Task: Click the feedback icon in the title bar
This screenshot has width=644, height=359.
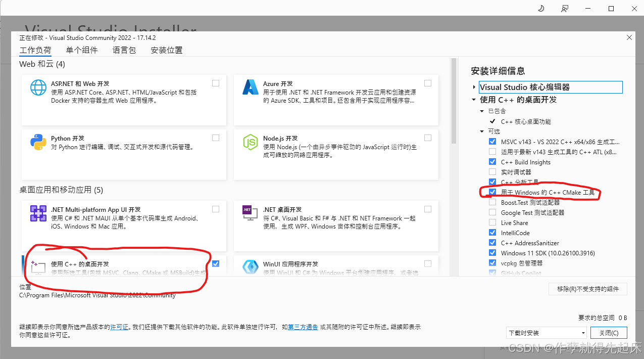Action: tap(565, 8)
